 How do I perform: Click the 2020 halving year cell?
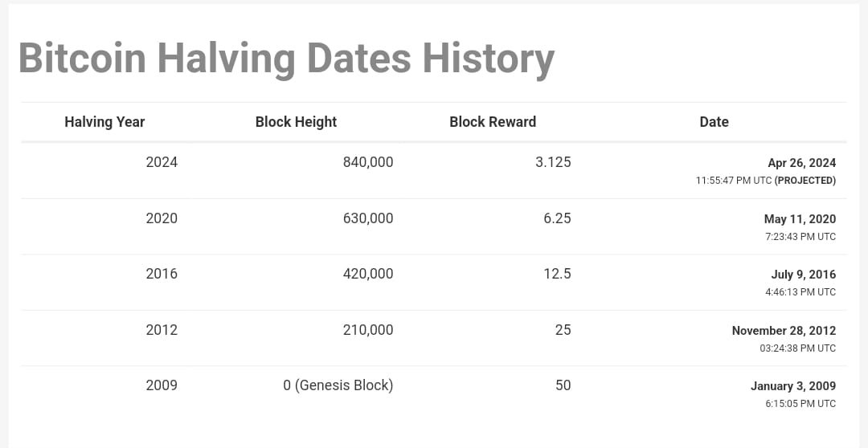[x=162, y=218]
